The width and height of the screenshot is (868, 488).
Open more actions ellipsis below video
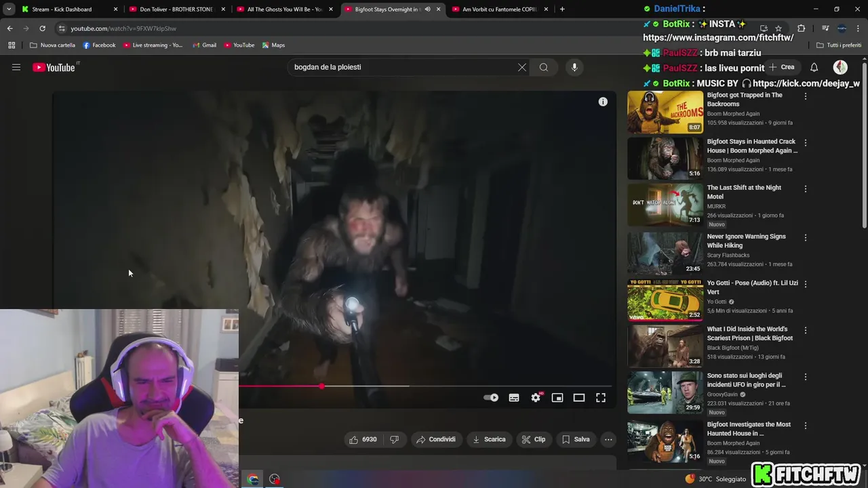608,439
